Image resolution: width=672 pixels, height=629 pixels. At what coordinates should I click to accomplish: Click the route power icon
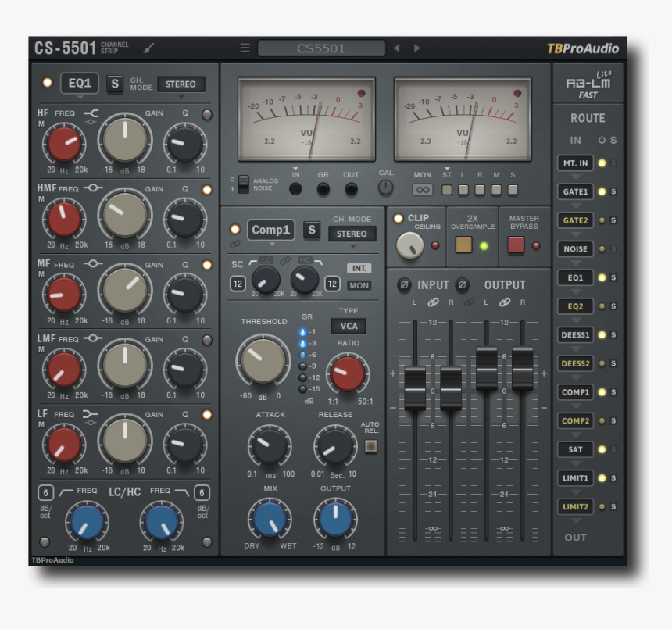(x=602, y=140)
